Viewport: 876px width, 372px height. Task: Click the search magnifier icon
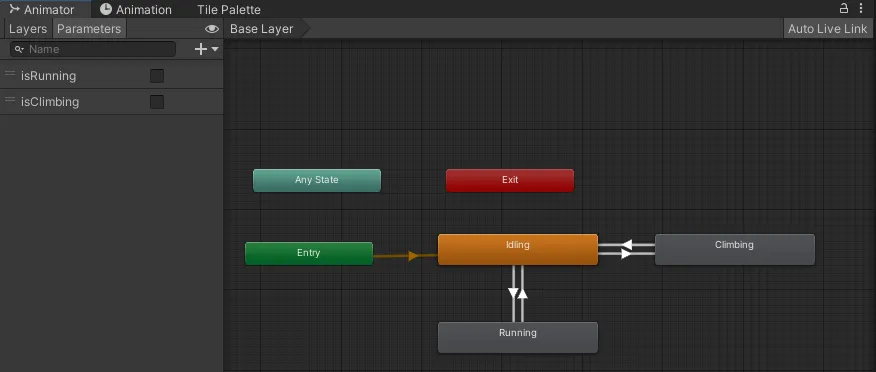coord(19,49)
